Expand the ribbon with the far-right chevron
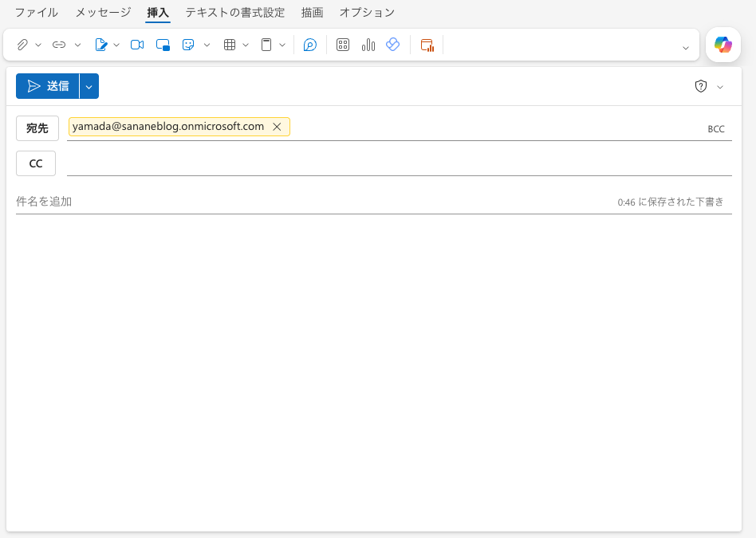 (686, 48)
